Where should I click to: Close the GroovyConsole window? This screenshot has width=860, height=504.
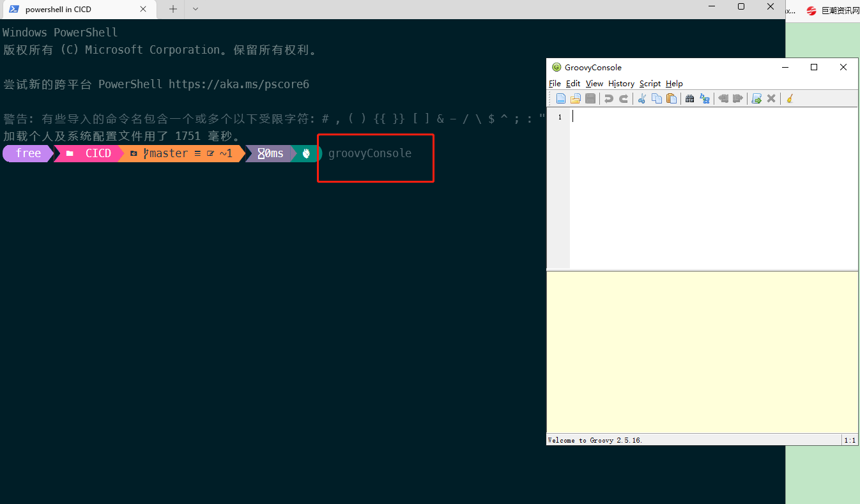pos(843,67)
